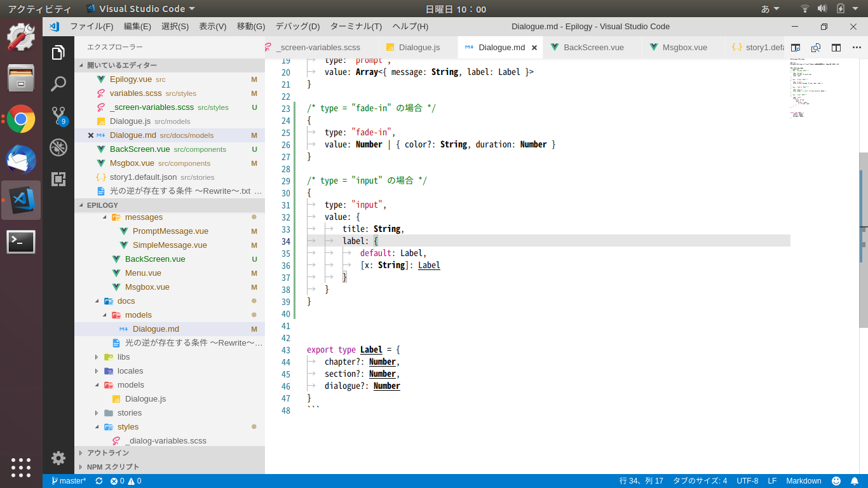The width and height of the screenshot is (868, 488).
Task: Open the Extensions view icon
Action: click(58, 179)
